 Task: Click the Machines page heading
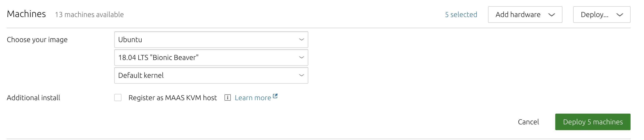pos(26,14)
